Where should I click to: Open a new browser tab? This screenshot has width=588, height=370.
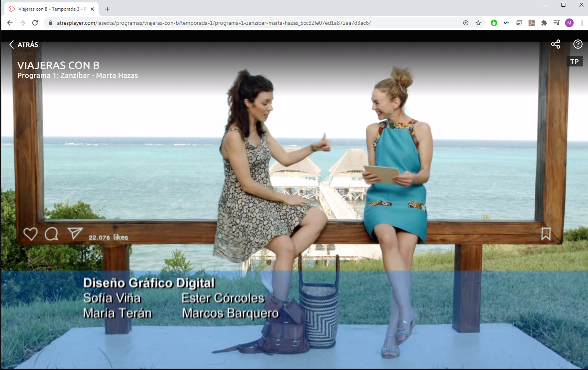[x=107, y=9]
